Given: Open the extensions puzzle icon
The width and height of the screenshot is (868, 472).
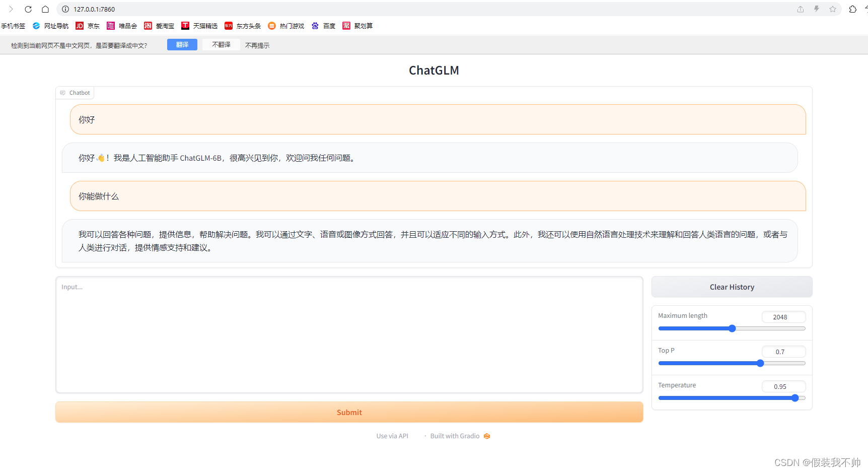Looking at the screenshot, I should tap(853, 9).
